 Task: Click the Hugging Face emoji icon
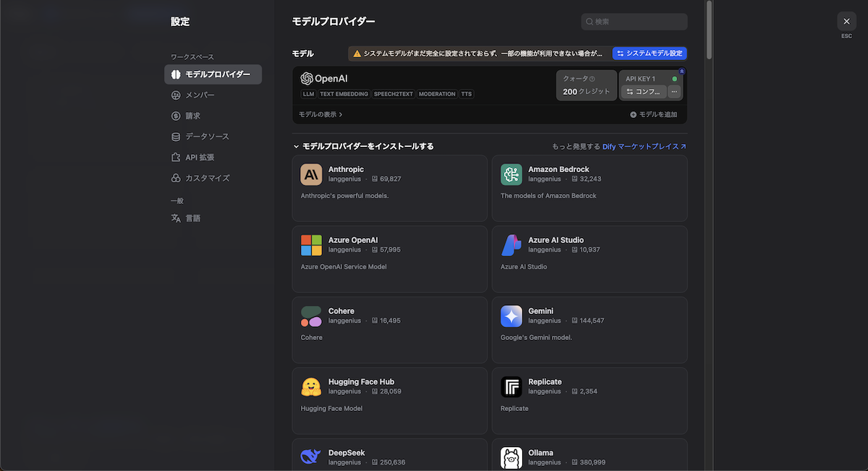coord(311,387)
